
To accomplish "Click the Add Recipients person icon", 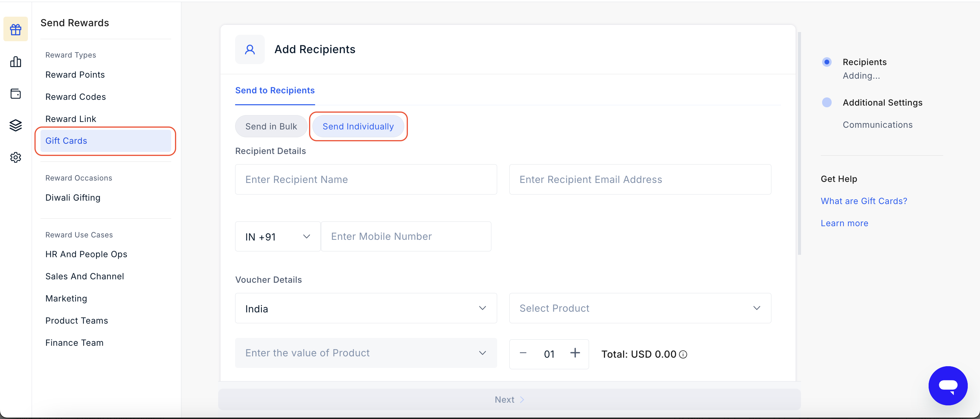I will [250, 49].
